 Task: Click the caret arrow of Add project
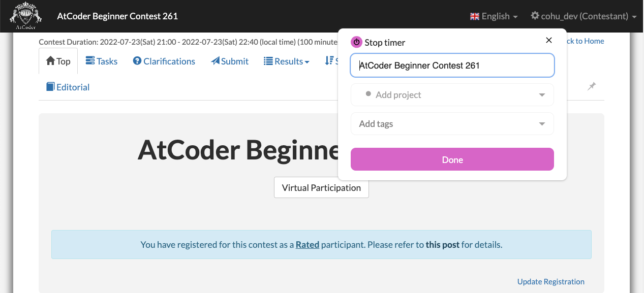(x=542, y=95)
